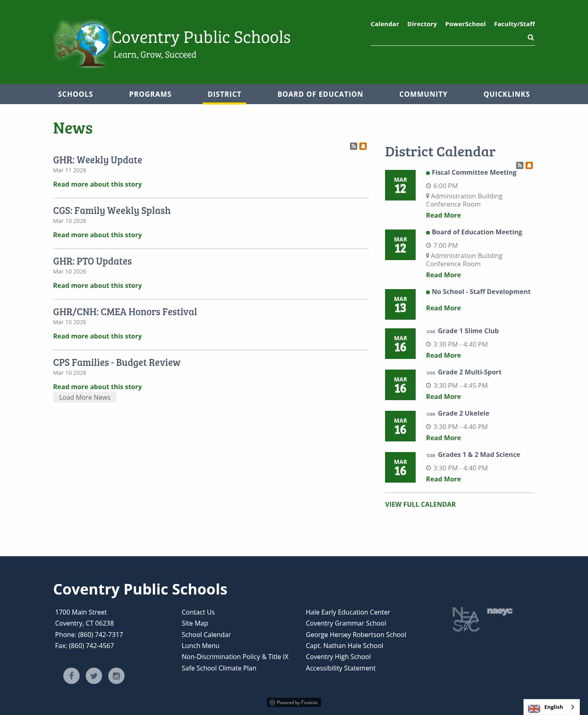Open the No School - Staff Development event

click(481, 292)
